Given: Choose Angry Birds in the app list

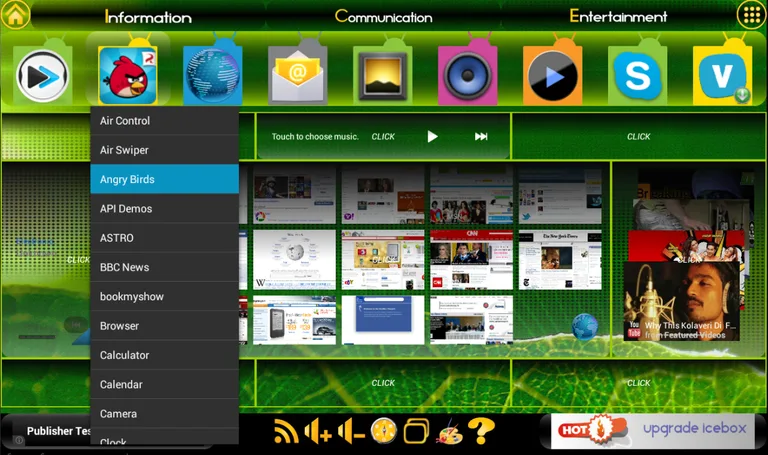Looking at the screenshot, I should [165, 179].
